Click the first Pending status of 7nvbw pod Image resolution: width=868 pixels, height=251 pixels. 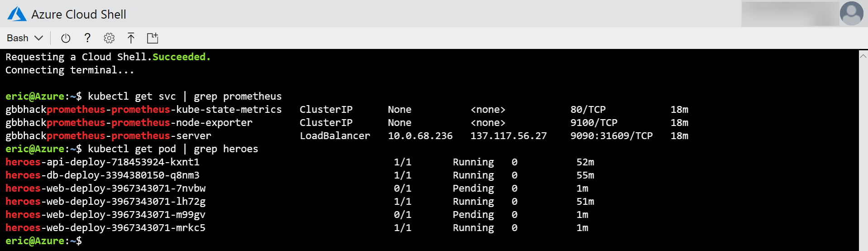(473, 188)
